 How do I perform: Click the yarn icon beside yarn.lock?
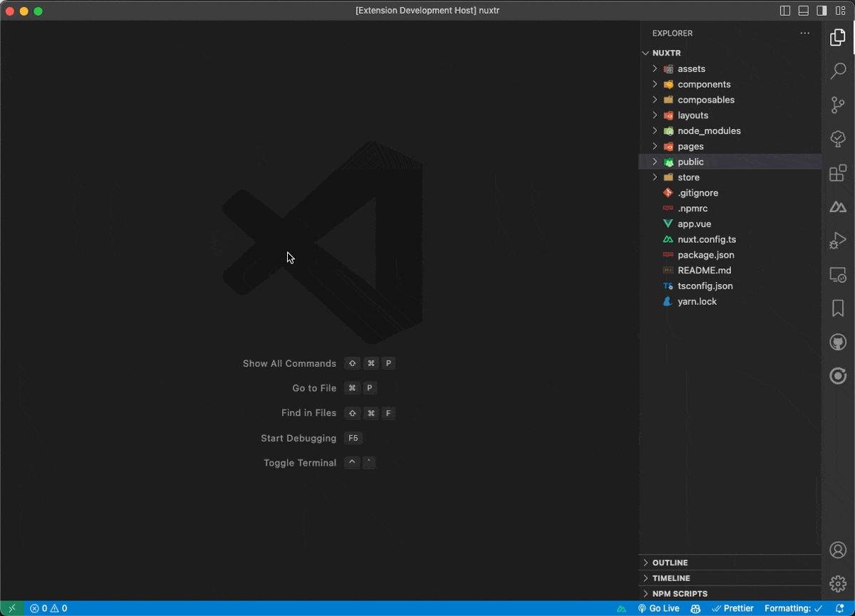tap(668, 301)
